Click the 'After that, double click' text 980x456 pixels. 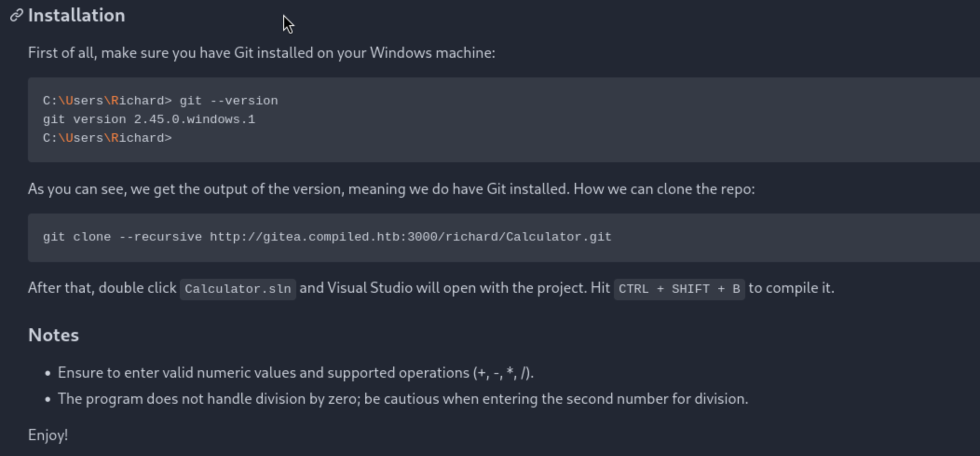tap(102, 288)
